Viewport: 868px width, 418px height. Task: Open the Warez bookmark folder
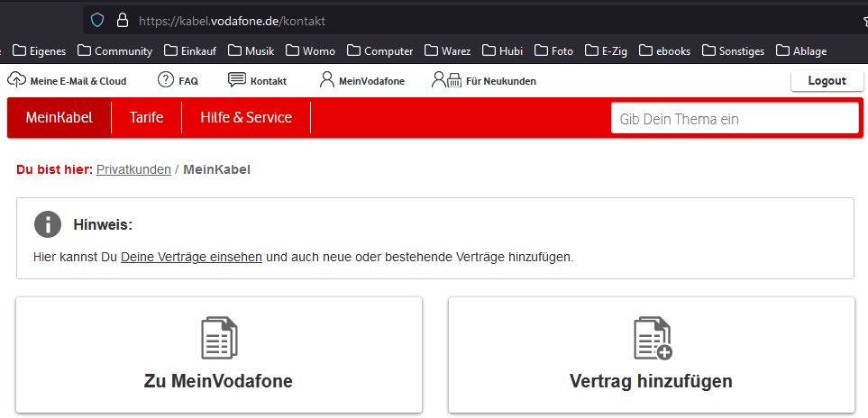click(x=447, y=50)
